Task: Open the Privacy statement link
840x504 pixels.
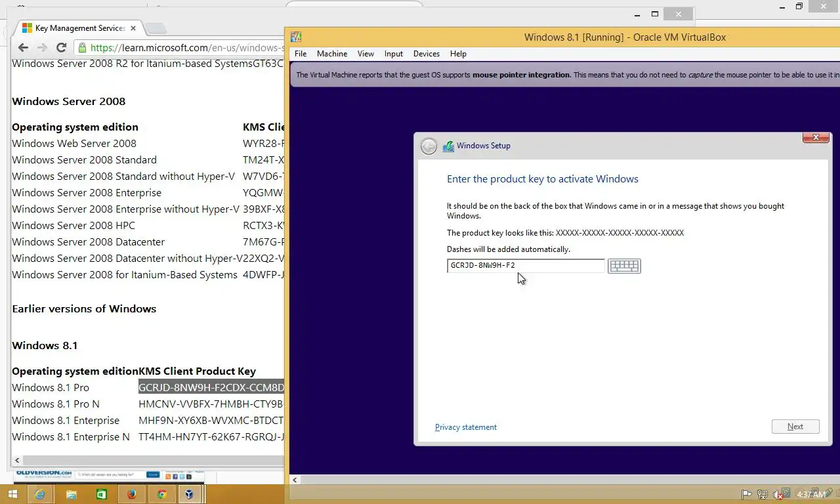Action: pos(466,427)
